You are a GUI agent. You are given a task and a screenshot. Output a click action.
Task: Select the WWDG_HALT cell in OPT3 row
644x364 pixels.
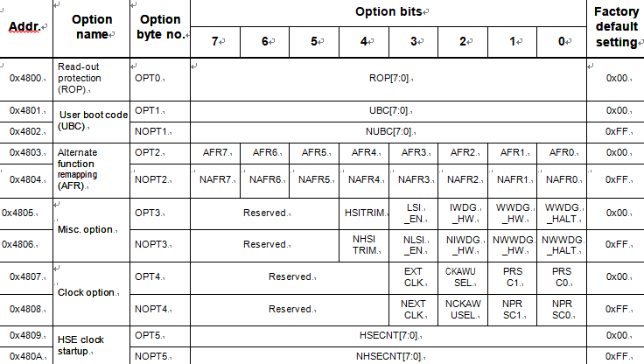(562, 213)
